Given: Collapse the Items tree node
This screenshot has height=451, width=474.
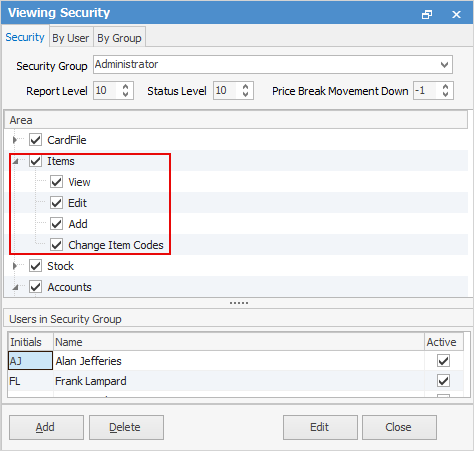Looking at the screenshot, I should click(15, 161).
